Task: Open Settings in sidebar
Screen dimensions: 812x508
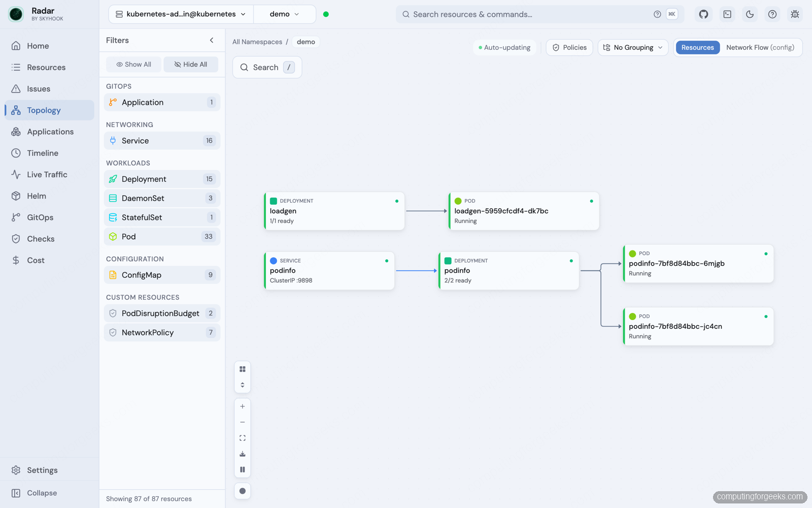Action: pos(49,470)
